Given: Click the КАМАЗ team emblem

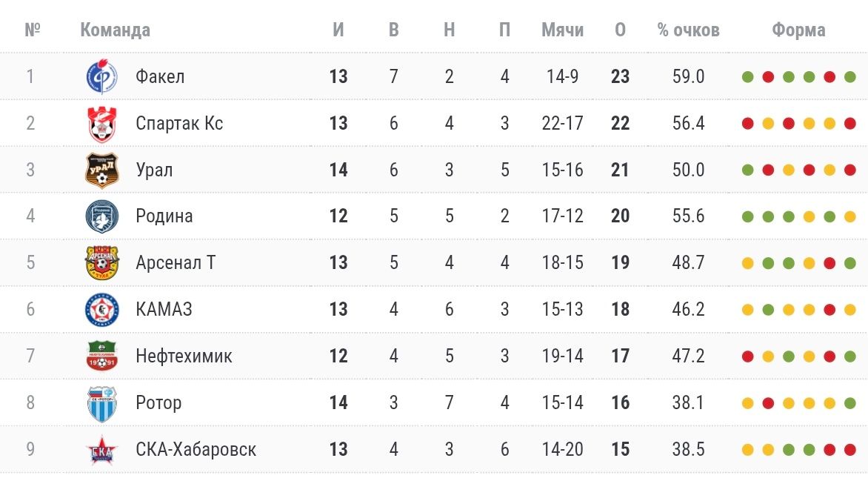Looking at the screenshot, I should tap(101, 309).
